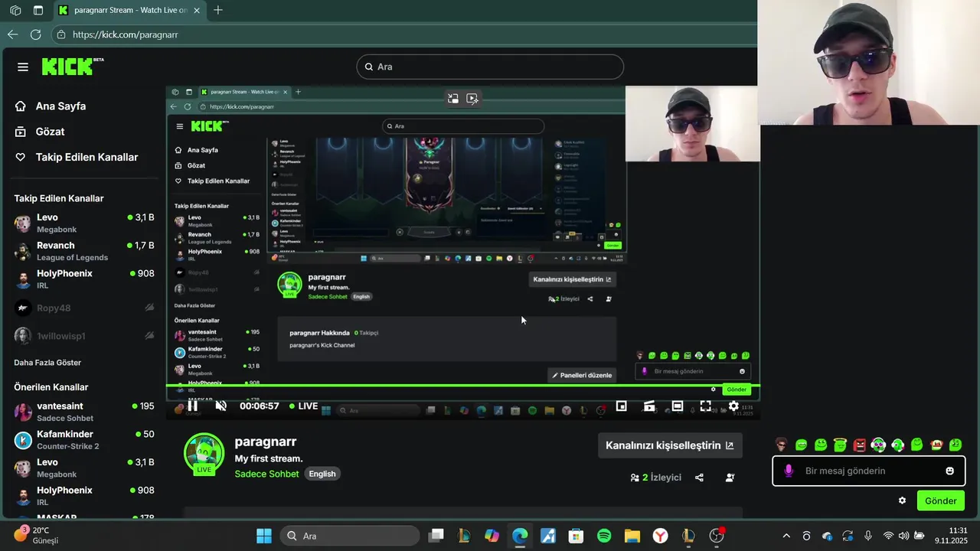
Task: Open the browser workspaces icon
Action: (x=15, y=11)
